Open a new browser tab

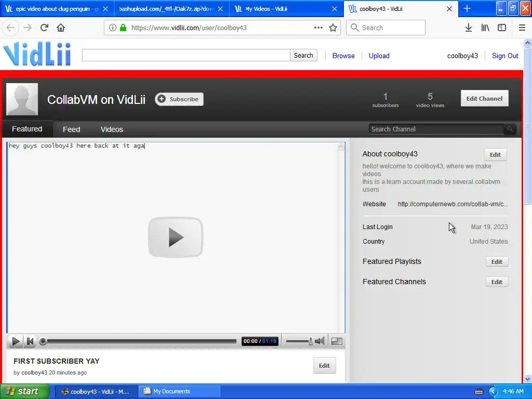click(467, 9)
